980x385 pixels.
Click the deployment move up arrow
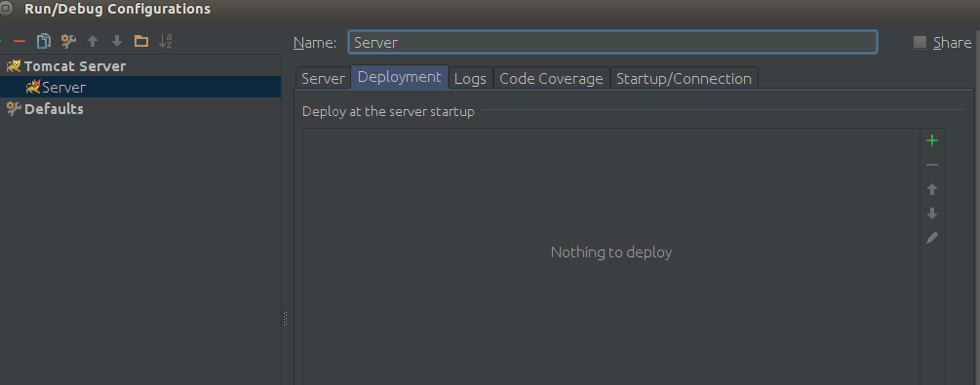click(932, 189)
